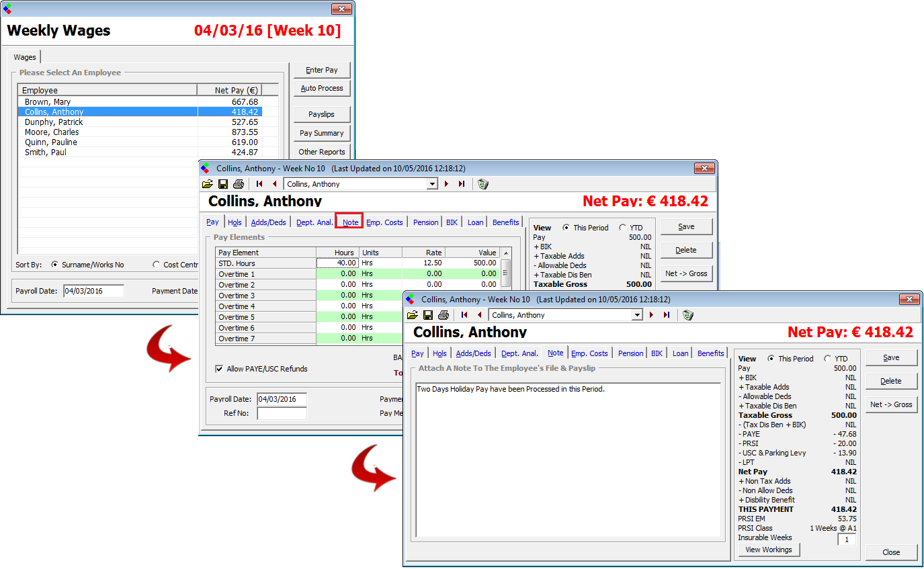This screenshot has height=569, width=924.
Task: Click the View Workings button
Action: (769, 550)
